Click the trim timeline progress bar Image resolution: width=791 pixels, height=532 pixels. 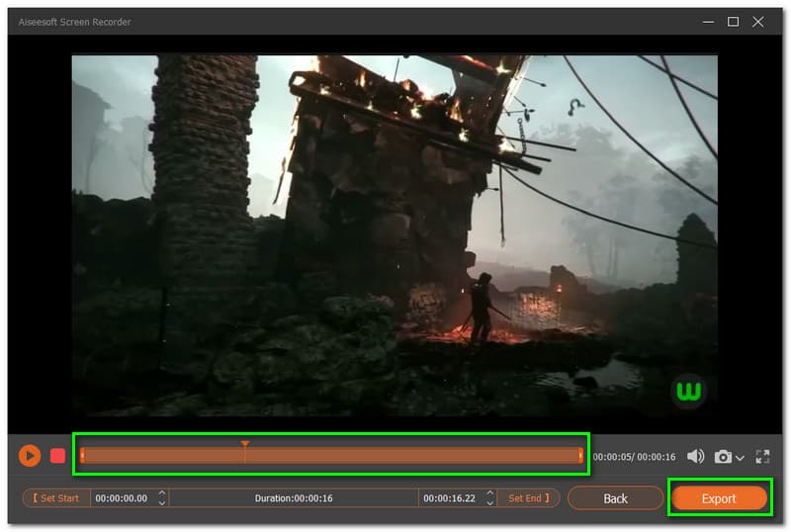pyautogui.click(x=331, y=456)
